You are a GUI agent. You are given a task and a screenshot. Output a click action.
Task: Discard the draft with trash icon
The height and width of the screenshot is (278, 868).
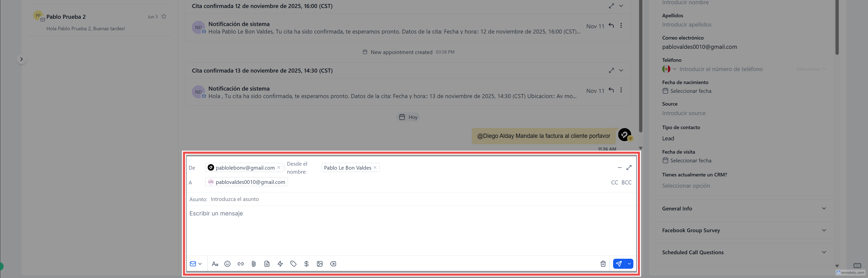coord(603,264)
